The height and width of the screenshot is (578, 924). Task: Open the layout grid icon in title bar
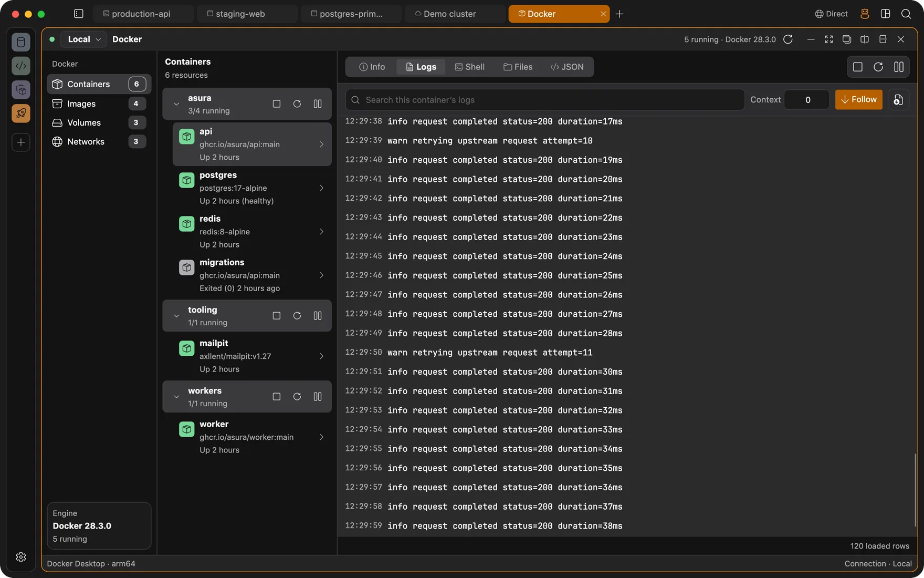[886, 14]
